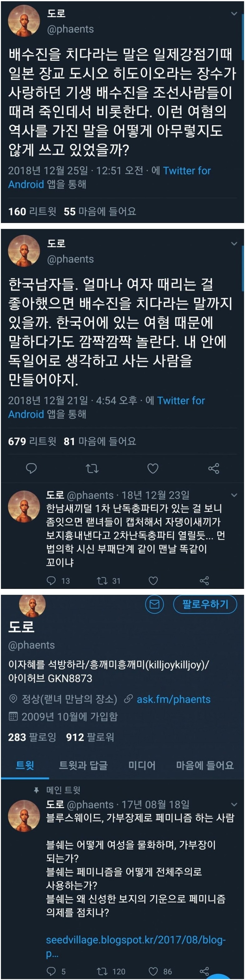Expand the chevron menu on the Dec 21 tweet
This screenshot has height=980, width=245.
pyautogui.click(x=234, y=244)
